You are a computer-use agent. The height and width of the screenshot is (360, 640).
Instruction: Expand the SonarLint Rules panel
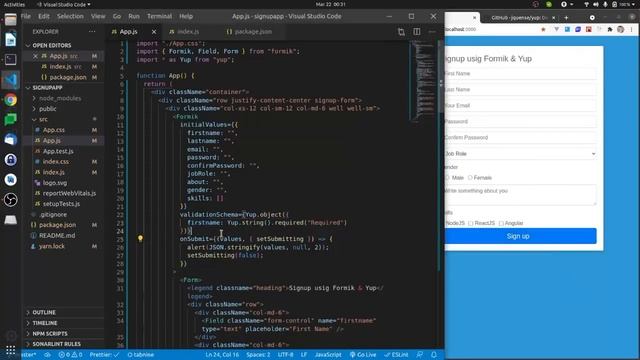point(64,344)
